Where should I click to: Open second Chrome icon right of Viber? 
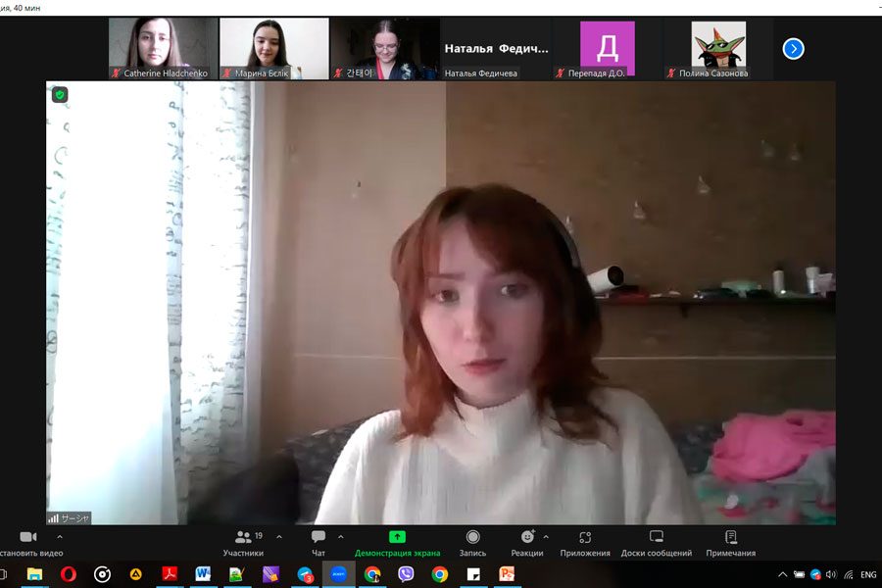439,574
